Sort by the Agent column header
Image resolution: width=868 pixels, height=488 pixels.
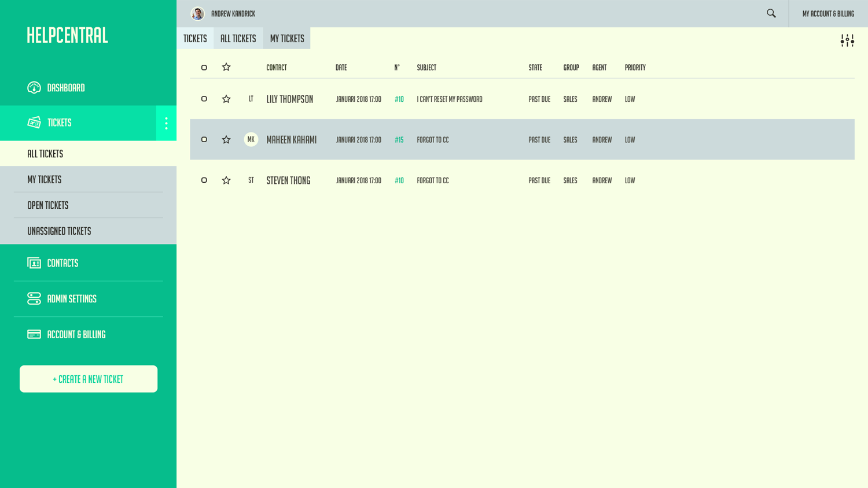point(599,67)
